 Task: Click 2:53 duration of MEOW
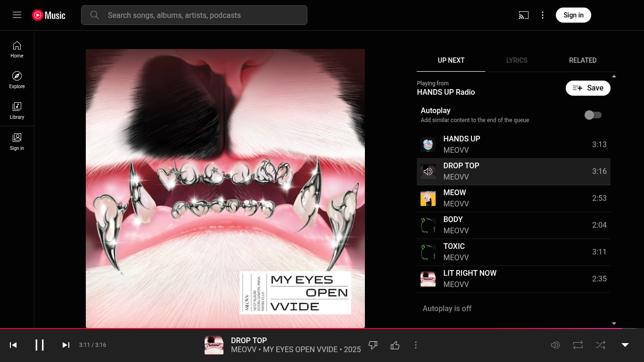tap(599, 198)
